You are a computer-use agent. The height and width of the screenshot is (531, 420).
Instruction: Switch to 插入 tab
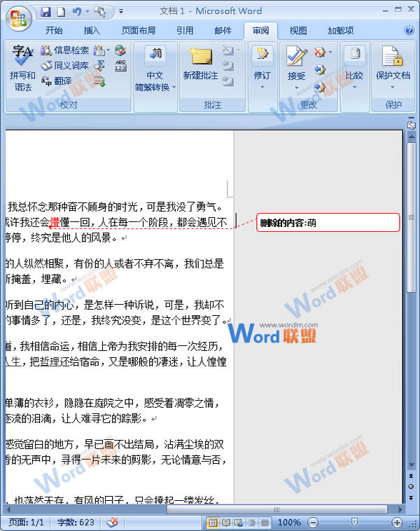pos(92,31)
